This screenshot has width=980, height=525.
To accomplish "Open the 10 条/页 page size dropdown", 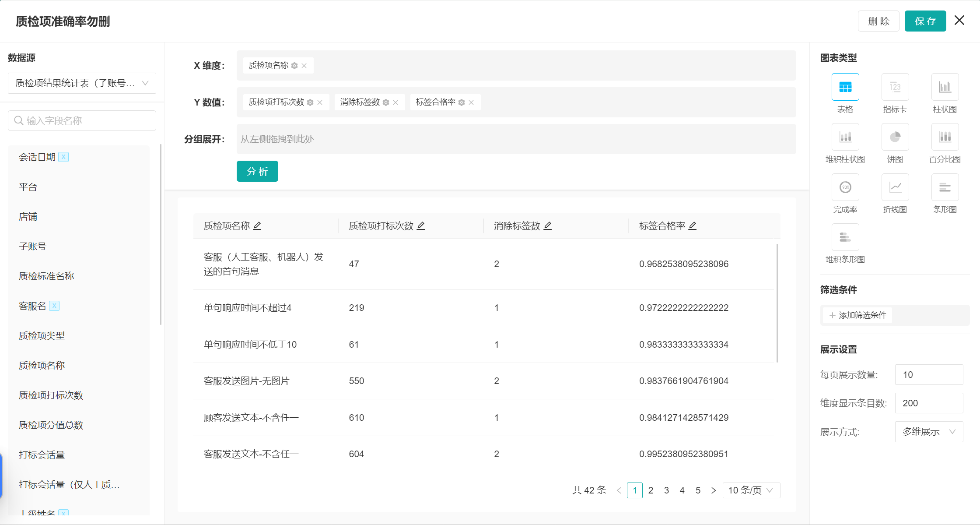I will coord(751,490).
